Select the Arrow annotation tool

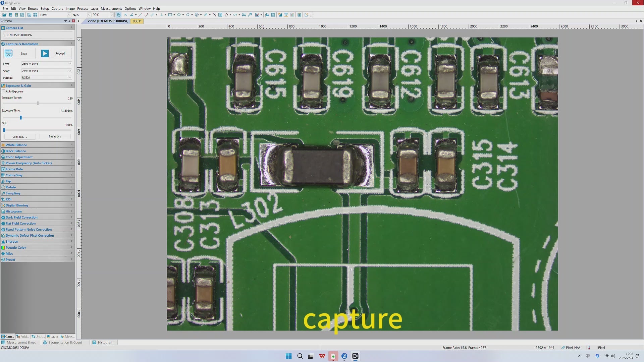(250, 15)
